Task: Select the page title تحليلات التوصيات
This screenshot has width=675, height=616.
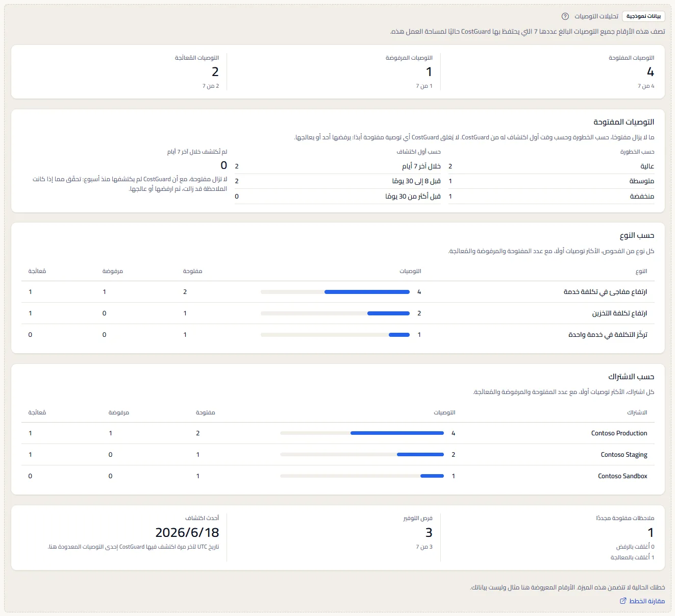Action: tap(596, 16)
